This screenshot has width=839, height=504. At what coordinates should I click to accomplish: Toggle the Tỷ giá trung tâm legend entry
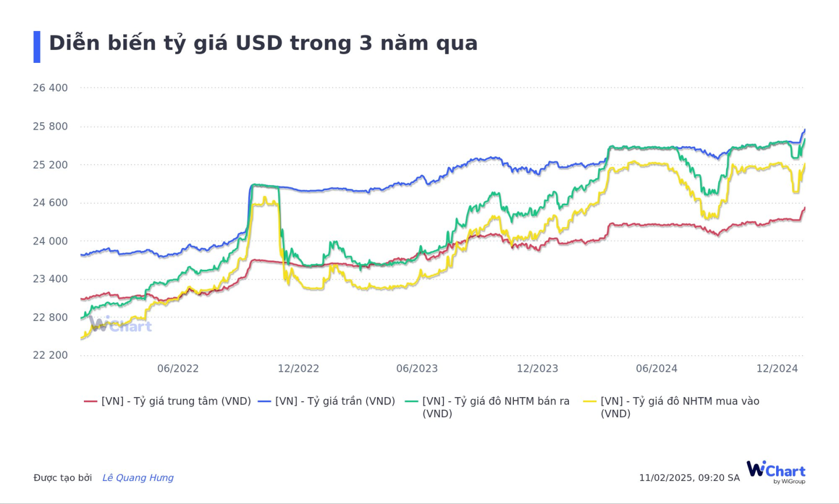176,401
